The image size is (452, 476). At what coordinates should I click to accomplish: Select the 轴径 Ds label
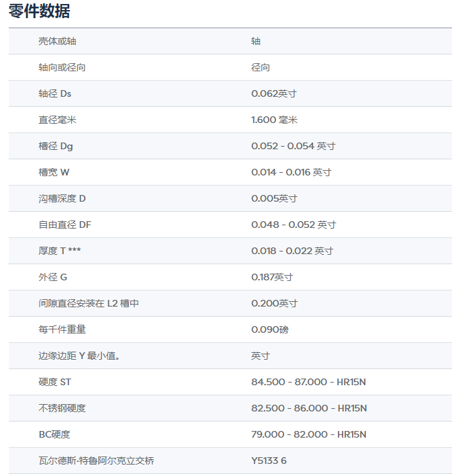click(55, 94)
